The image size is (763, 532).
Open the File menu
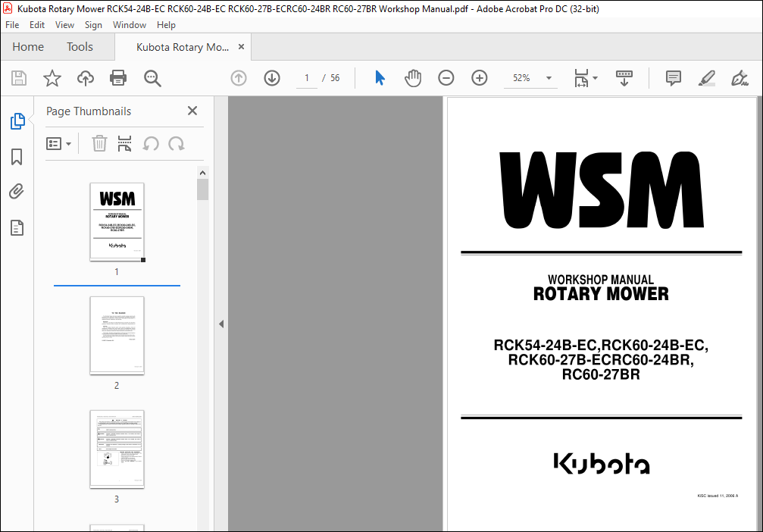12,25
